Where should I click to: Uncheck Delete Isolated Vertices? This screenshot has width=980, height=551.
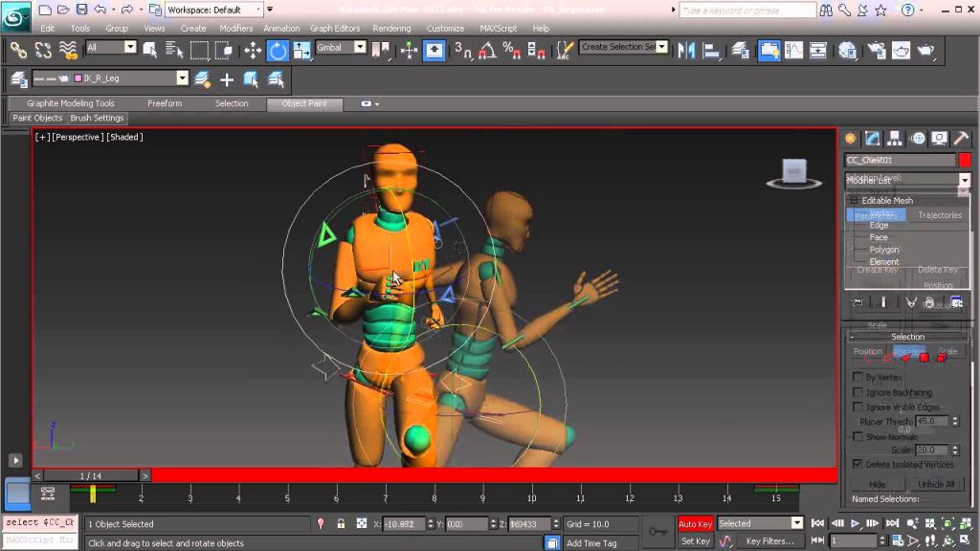(x=857, y=464)
